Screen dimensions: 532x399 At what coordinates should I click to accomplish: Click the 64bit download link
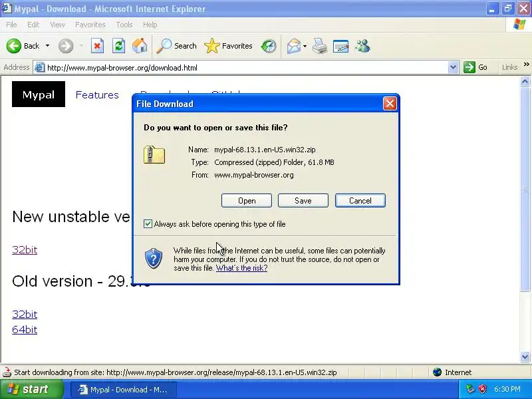click(25, 329)
